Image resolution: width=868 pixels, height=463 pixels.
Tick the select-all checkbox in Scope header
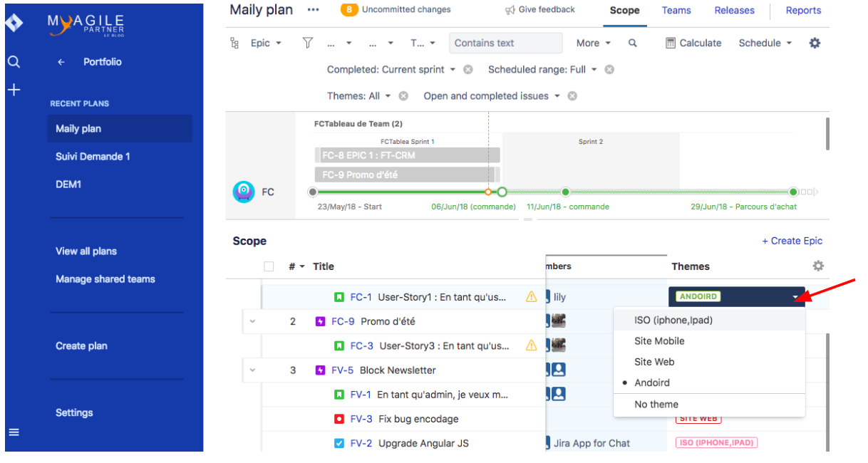[x=269, y=266]
